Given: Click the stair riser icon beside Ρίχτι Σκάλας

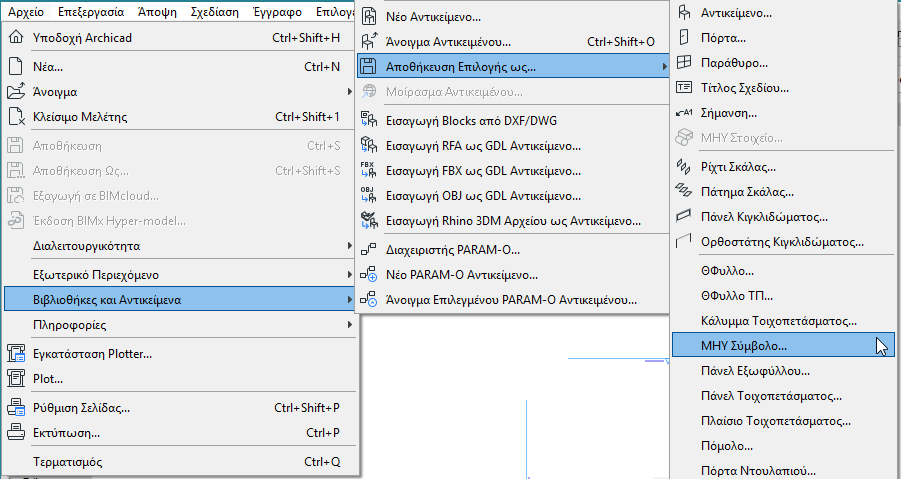Looking at the screenshot, I should coord(684,167).
